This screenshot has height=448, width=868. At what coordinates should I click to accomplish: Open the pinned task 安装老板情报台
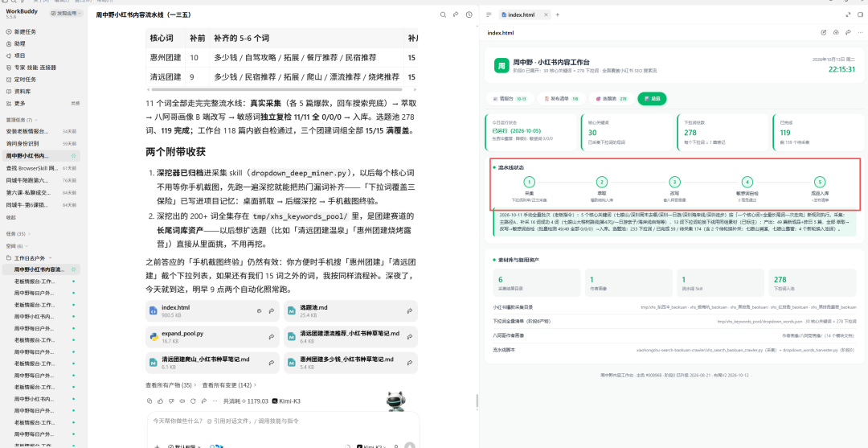coord(41,131)
